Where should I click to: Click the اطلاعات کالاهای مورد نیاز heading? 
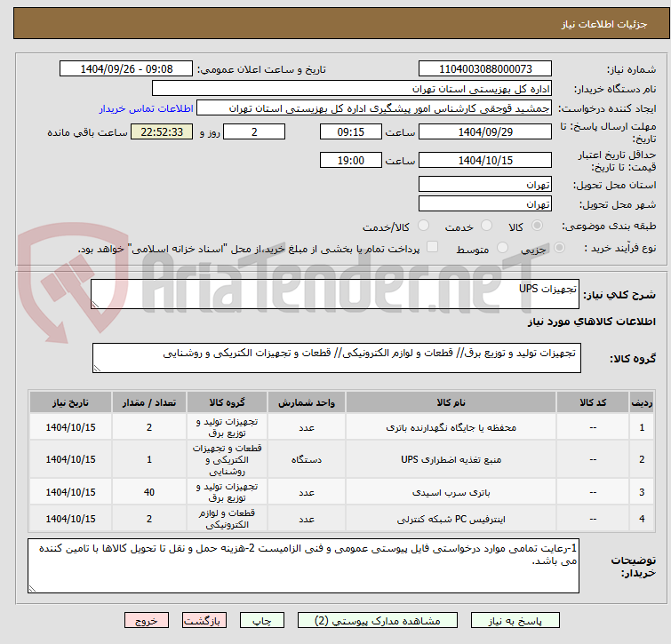point(591,322)
